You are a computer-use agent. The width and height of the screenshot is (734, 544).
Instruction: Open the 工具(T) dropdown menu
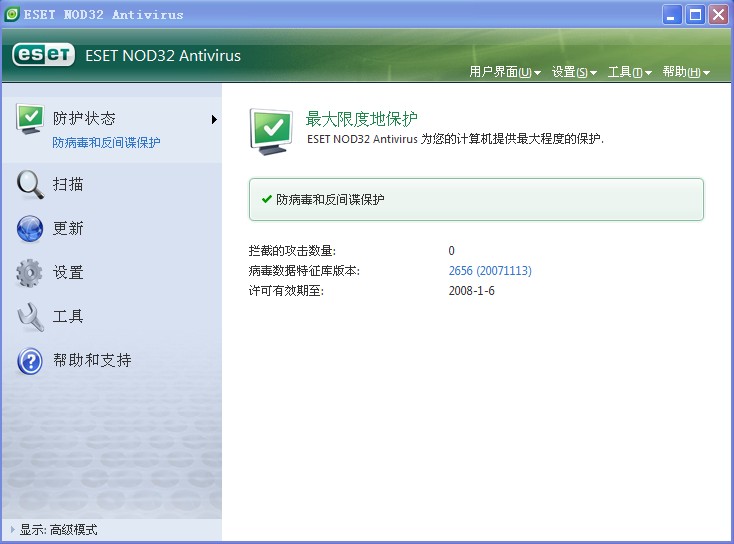point(630,72)
